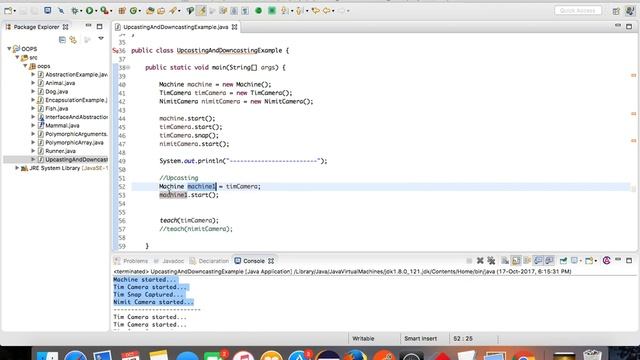Screen dimensions: 640x360
Task: Collapse the oops package node
Action: click(25, 66)
